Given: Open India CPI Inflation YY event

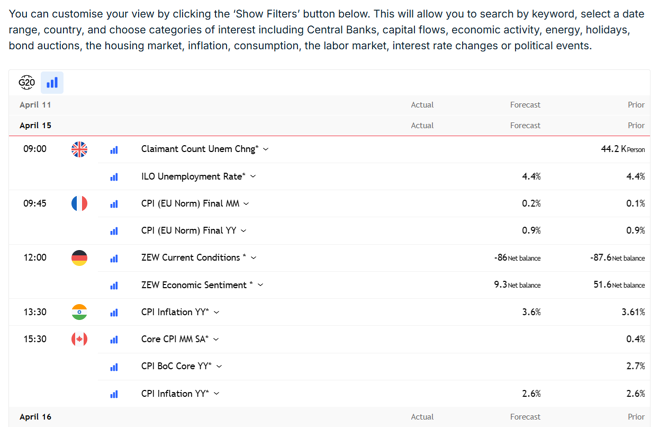Looking at the screenshot, I should tap(175, 312).
